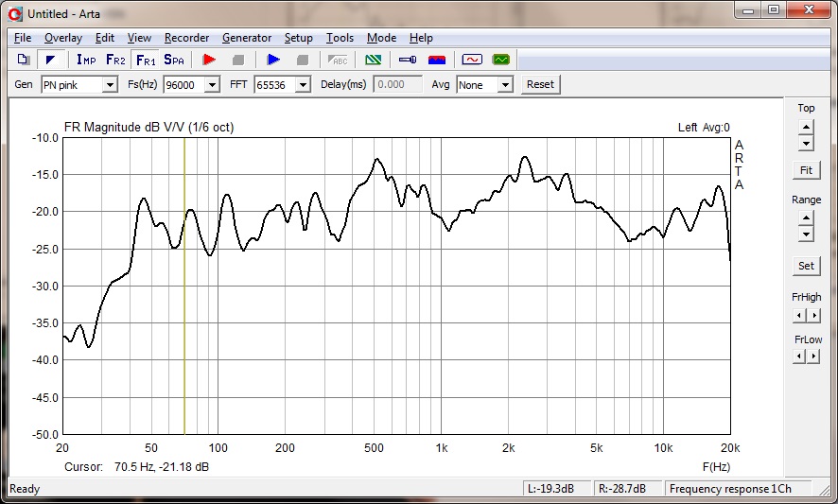This screenshot has width=838, height=504.
Task: Open the Edit menu
Action: pos(105,38)
